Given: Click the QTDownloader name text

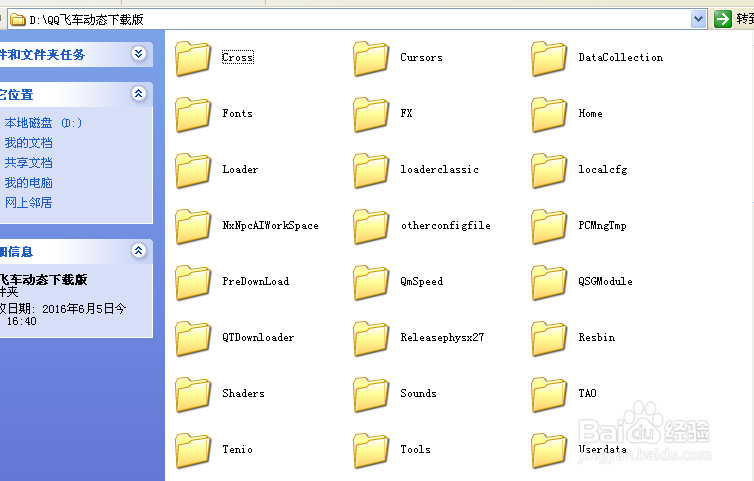Looking at the screenshot, I should (258, 337).
